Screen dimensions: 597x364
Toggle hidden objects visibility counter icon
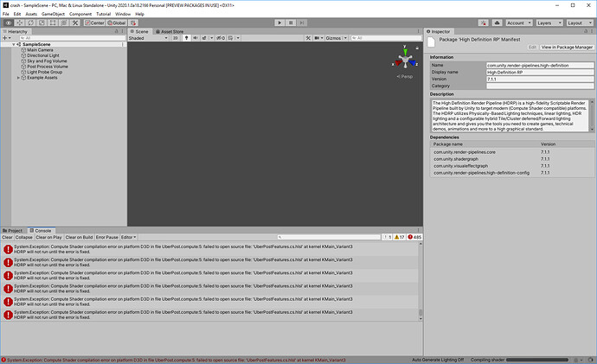pyautogui.click(x=221, y=38)
